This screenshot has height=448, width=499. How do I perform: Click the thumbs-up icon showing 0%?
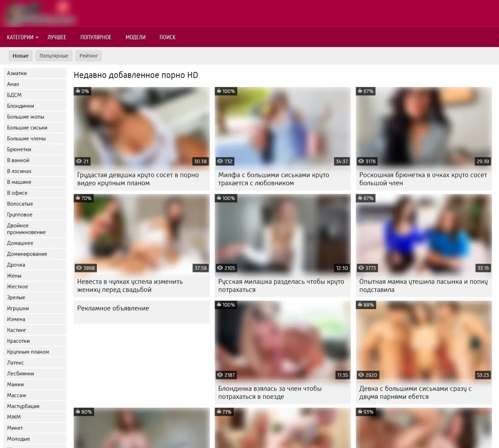[x=78, y=91]
